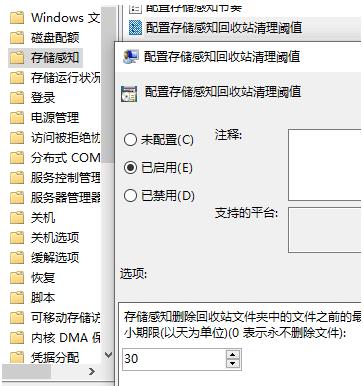Viewport: 363px width, 386px height.
Task: Click the days input field showing 30
Action: click(174, 359)
